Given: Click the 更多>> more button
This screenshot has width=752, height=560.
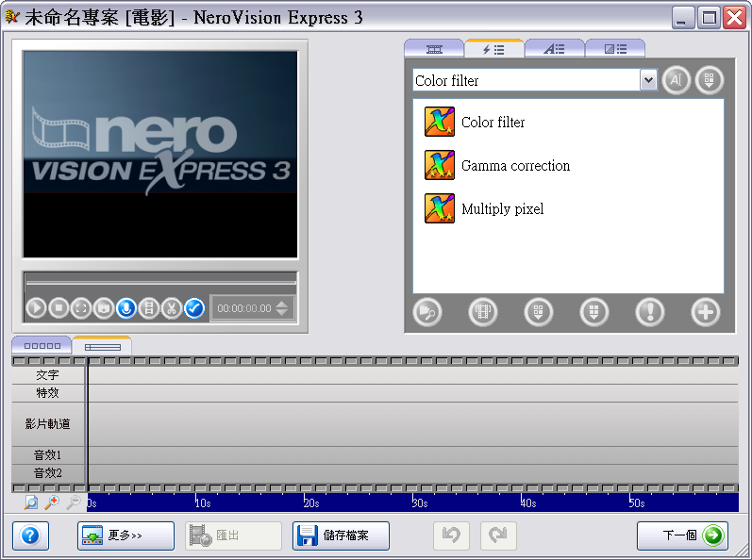Looking at the screenshot, I should click(125, 535).
